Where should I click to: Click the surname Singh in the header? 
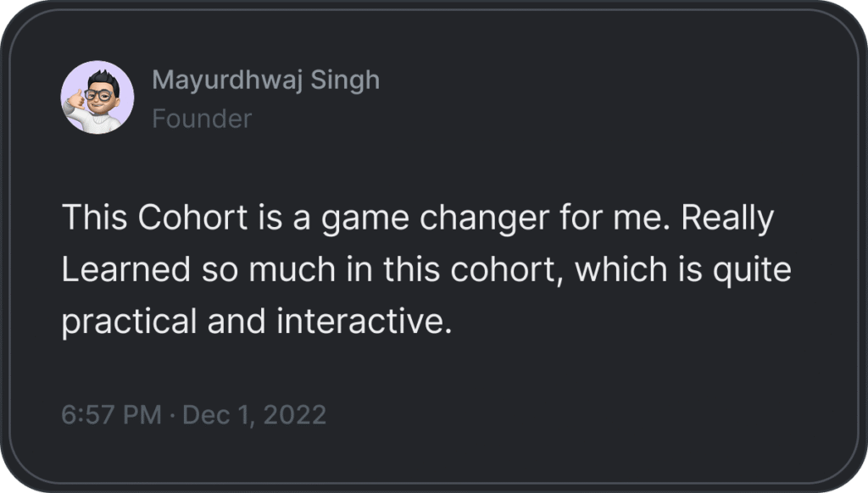coord(346,80)
